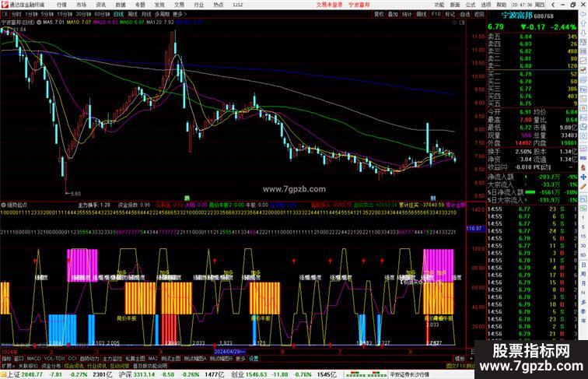Image resolution: width=588 pixels, height=379 pixels.
Task: Switch to the 30分钟 period tab
Action: click(x=83, y=14)
